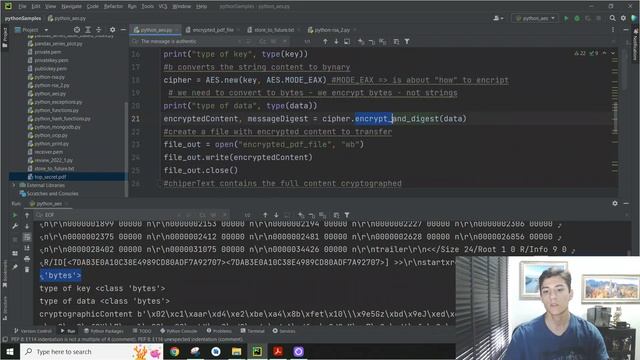Expand all in Project panel
The image size is (640, 360).
click(88, 30)
